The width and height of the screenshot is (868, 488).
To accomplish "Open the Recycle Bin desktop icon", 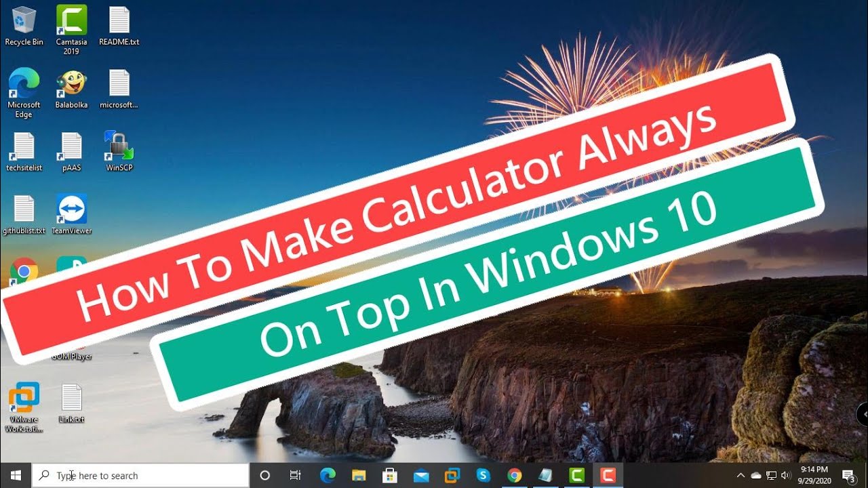I will 24,26.
